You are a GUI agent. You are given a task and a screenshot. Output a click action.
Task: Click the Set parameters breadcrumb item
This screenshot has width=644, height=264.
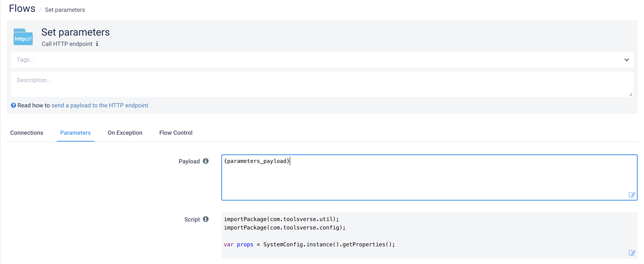tap(65, 10)
